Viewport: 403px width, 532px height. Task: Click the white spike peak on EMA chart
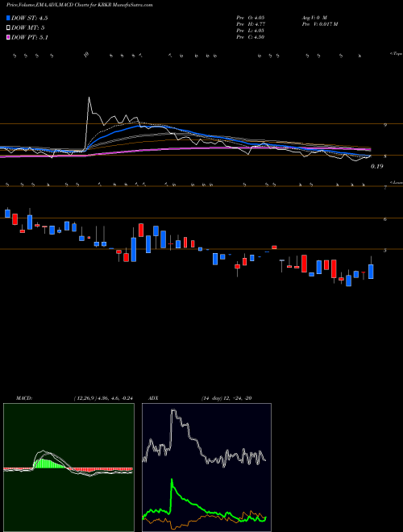pos(89,98)
